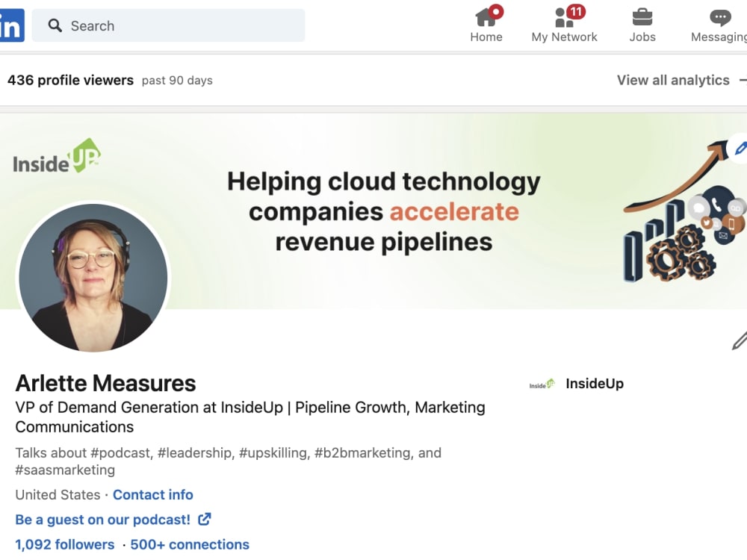This screenshot has height=560, width=747.
Task: Click Be a guest on our podcast!
Action: pyautogui.click(x=101, y=519)
